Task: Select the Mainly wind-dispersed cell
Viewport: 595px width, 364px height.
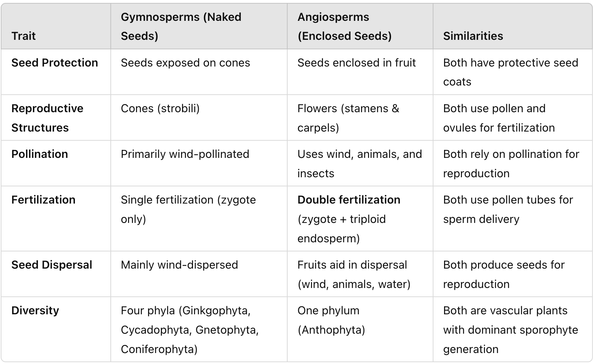Action: (179, 265)
